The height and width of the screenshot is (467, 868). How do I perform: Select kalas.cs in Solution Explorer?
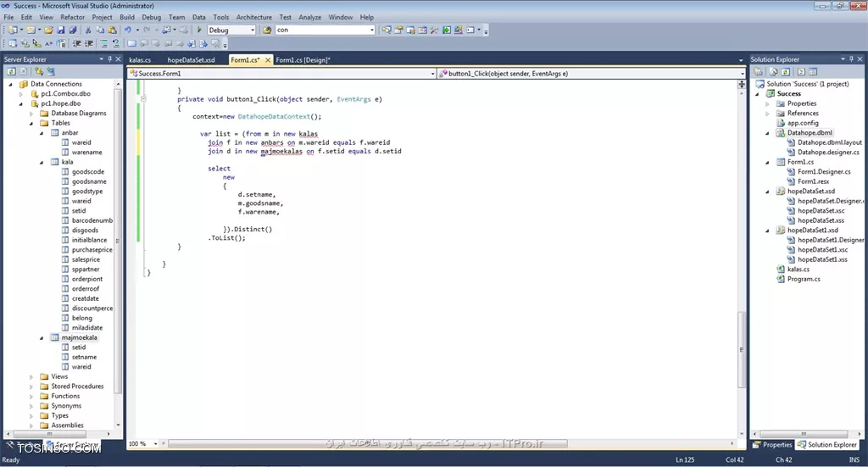coord(798,270)
